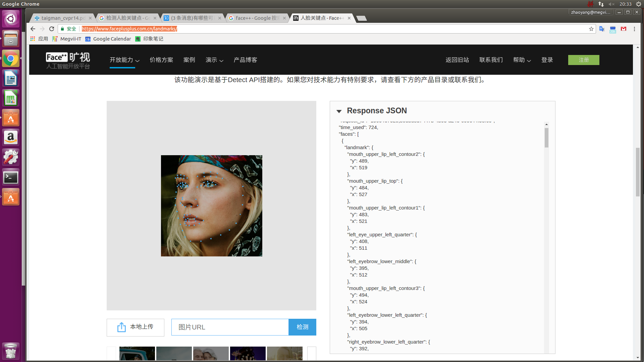Click the JSON panel scrollbar thumb

coord(546,138)
